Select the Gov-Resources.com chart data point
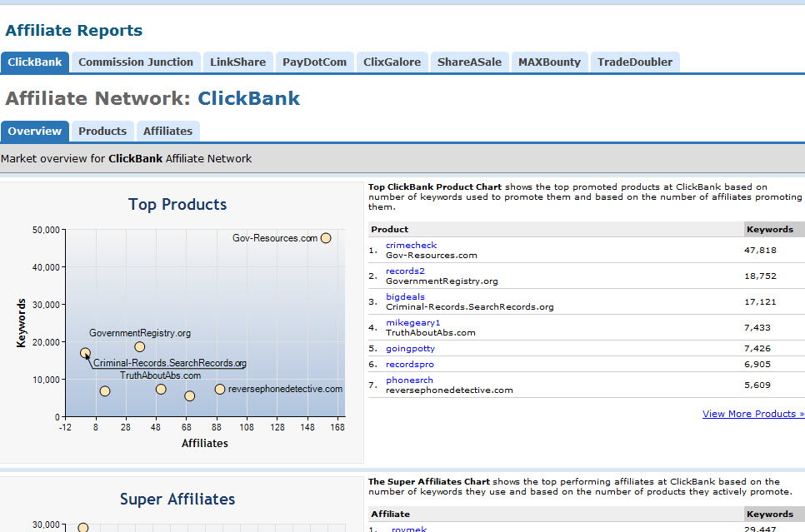This screenshot has width=805, height=532. pos(326,238)
